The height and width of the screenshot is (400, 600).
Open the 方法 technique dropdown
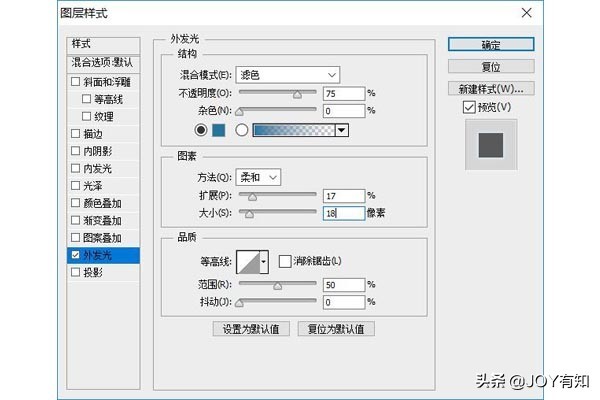tap(259, 177)
